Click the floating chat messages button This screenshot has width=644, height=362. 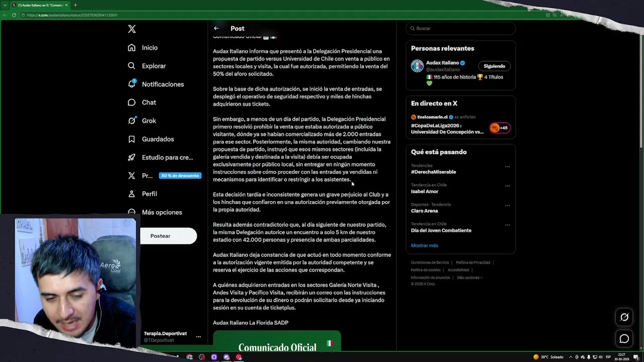[x=624, y=339]
